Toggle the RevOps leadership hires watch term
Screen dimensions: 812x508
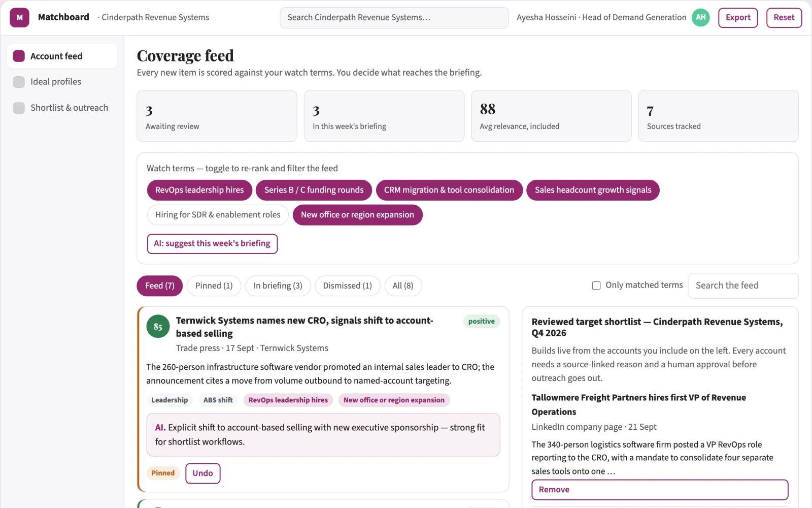[199, 190]
